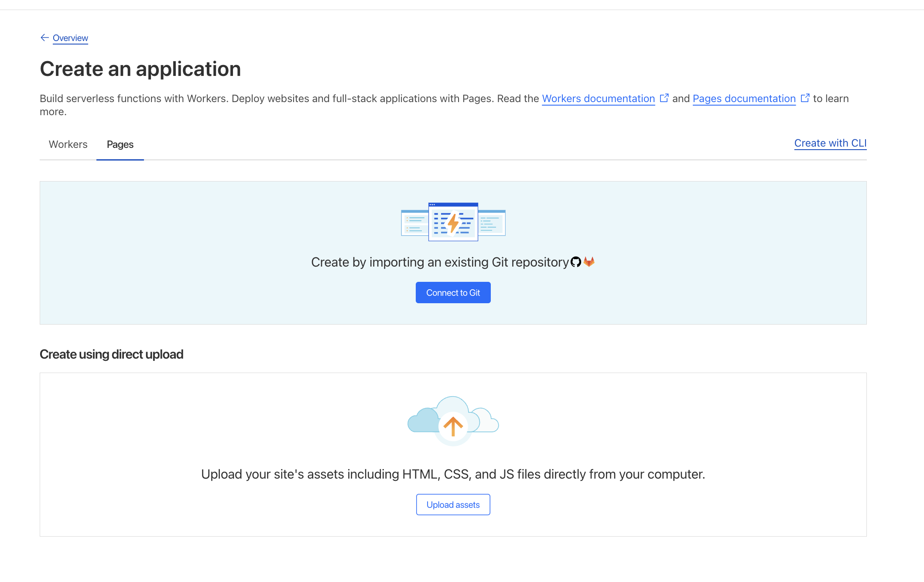Open the Overview breadcrumb link
The height and width of the screenshot is (582, 924).
70,38
